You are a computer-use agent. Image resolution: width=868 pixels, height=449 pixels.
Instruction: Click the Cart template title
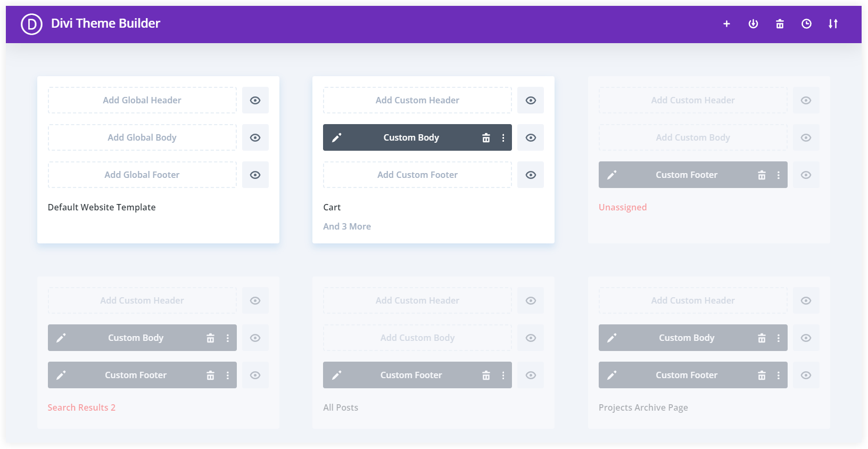(x=332, y=207)
